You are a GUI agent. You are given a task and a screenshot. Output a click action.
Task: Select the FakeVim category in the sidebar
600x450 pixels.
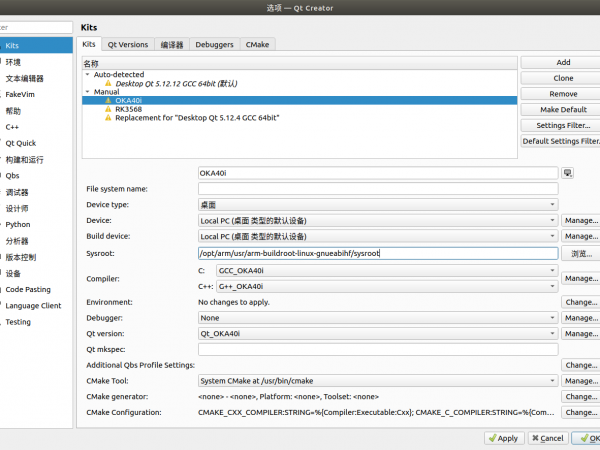pos(23,94)
